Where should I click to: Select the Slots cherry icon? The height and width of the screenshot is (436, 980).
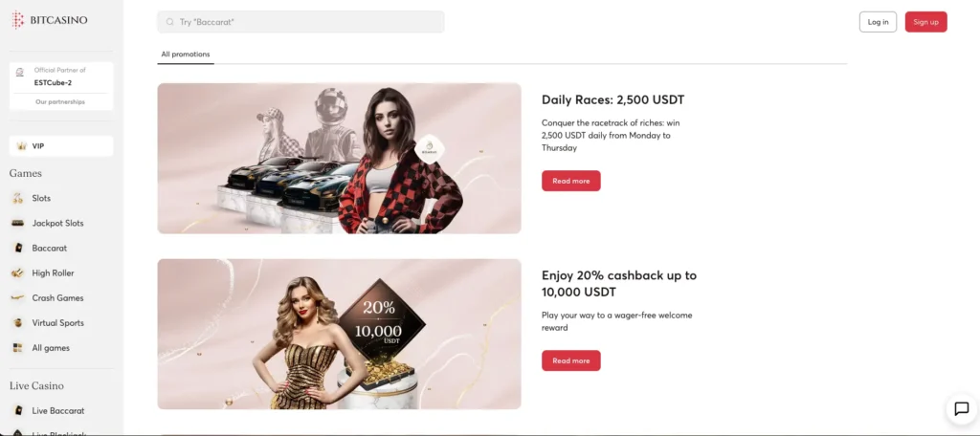(x=18, y=199)
